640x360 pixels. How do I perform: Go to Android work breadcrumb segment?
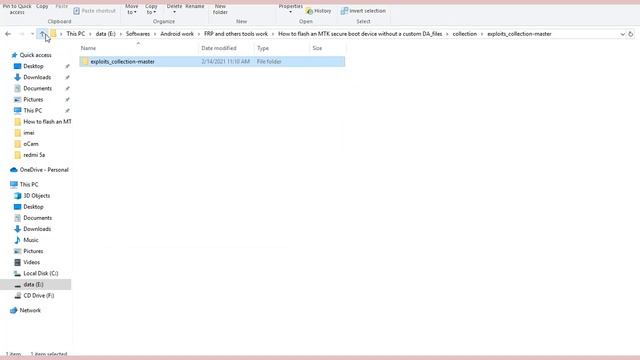(177, 34)
